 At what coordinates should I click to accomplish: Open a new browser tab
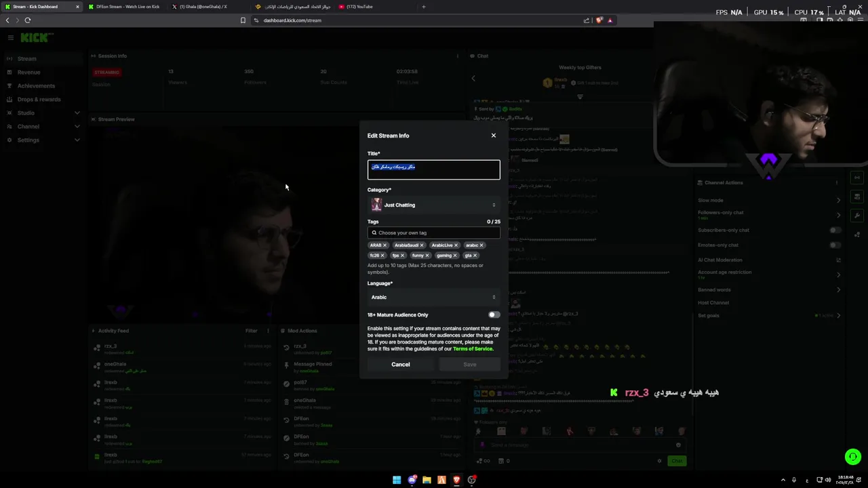(424, 7)
